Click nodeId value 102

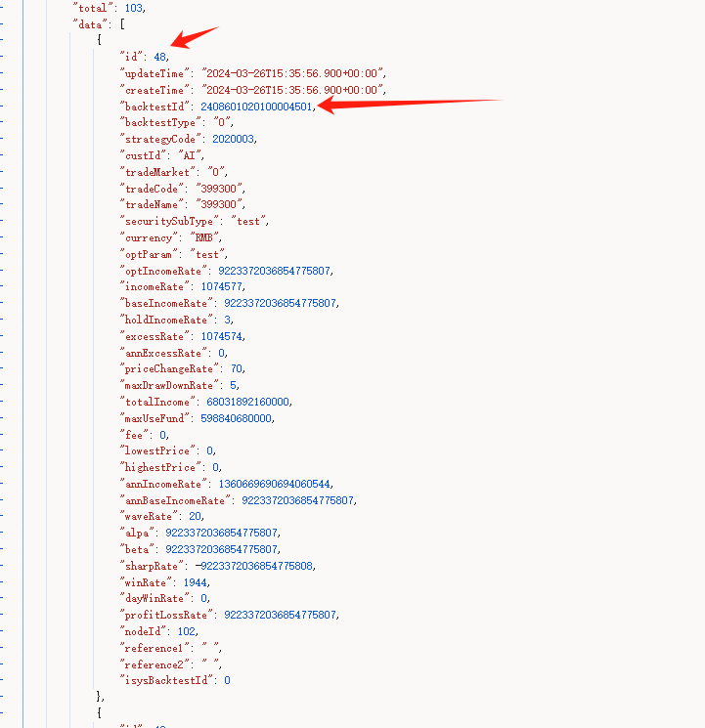187,631
